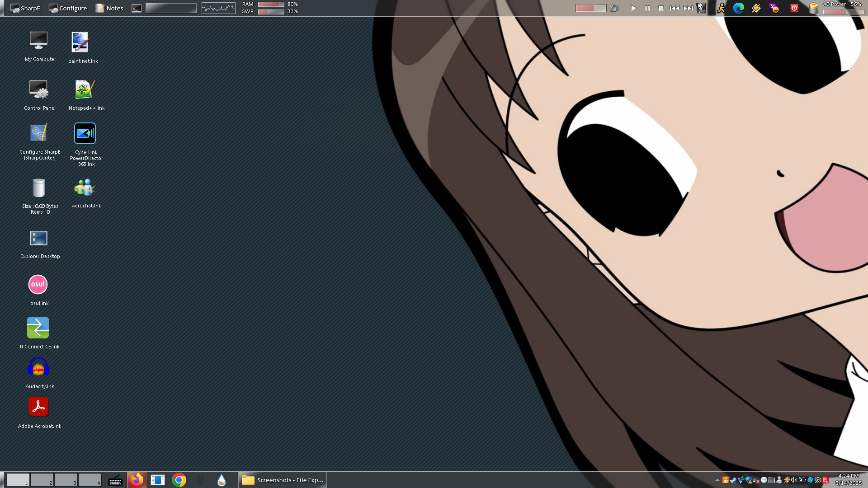Screen dimensions: 868x488
Task: Open the Configure menu in top bar
Action: point(68,8)
